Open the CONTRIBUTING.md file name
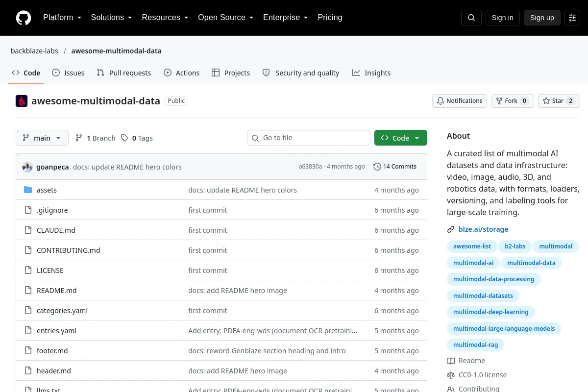588x392 pixels. (x=69, y=250)
